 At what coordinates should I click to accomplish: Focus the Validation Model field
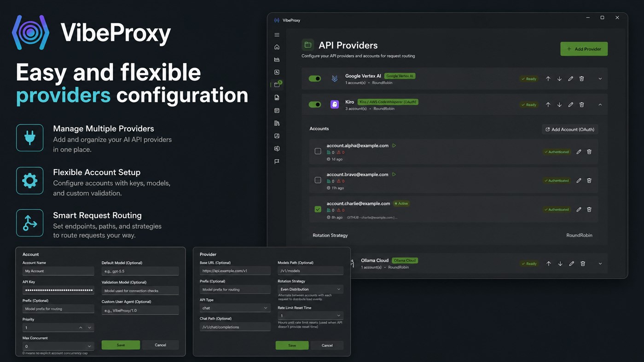(140, 291)
